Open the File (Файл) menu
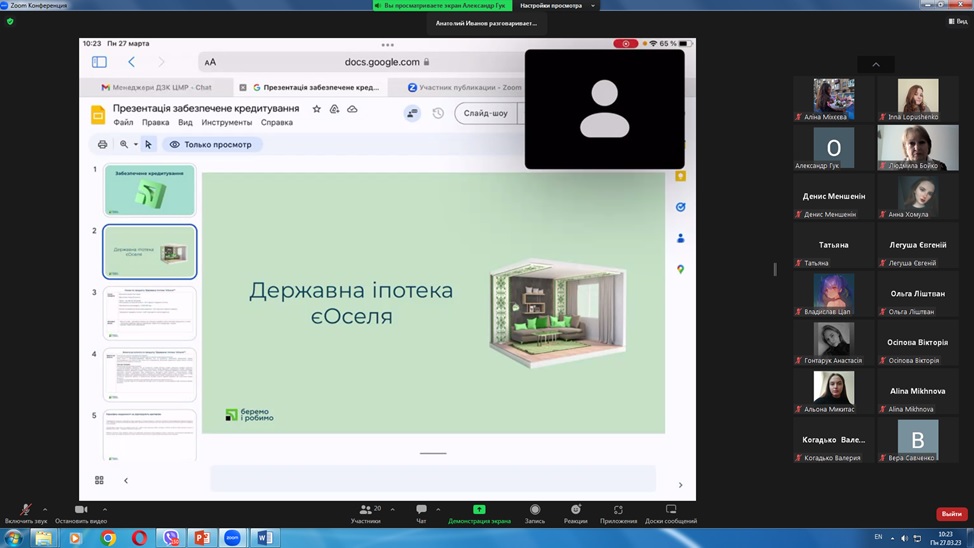This screenshot has width=974, height=548. coord(123,122)
